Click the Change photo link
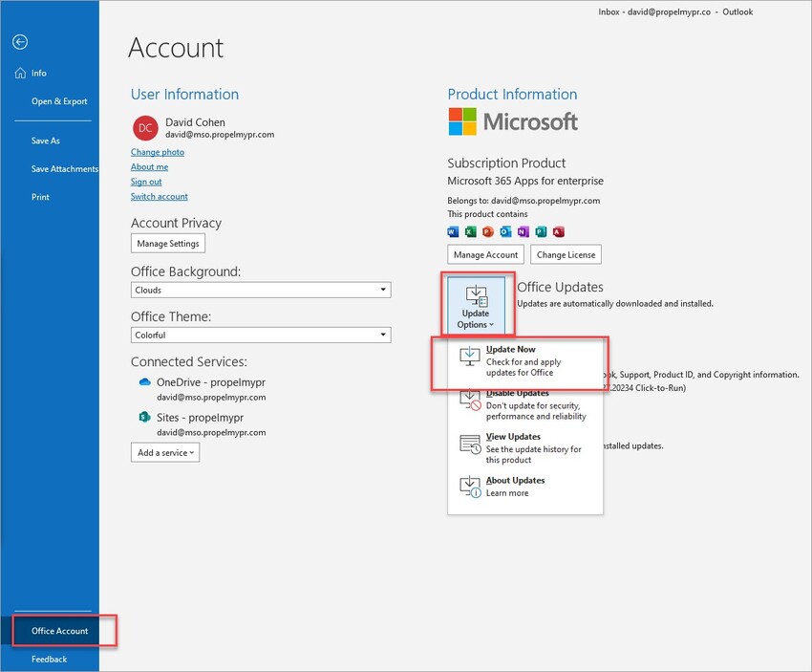 [157, 151]
